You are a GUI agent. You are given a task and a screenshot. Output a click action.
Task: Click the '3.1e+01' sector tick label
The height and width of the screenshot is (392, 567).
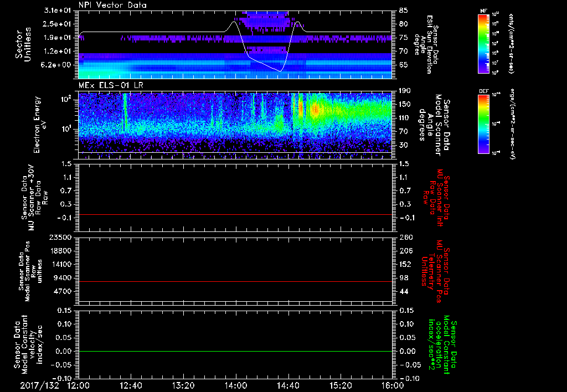pos(59,11)
